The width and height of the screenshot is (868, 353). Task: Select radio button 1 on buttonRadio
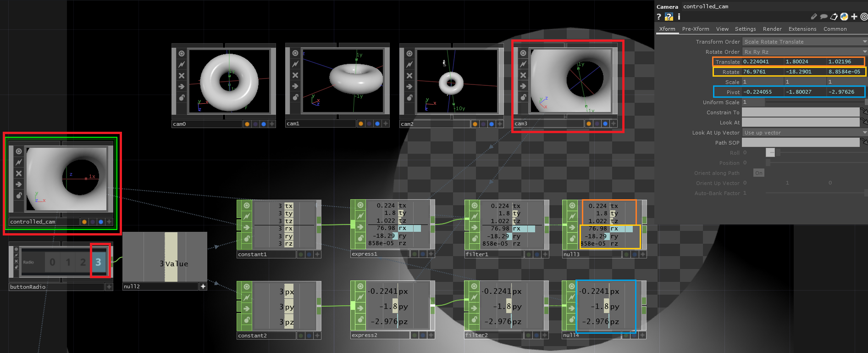tap(68, 262)
